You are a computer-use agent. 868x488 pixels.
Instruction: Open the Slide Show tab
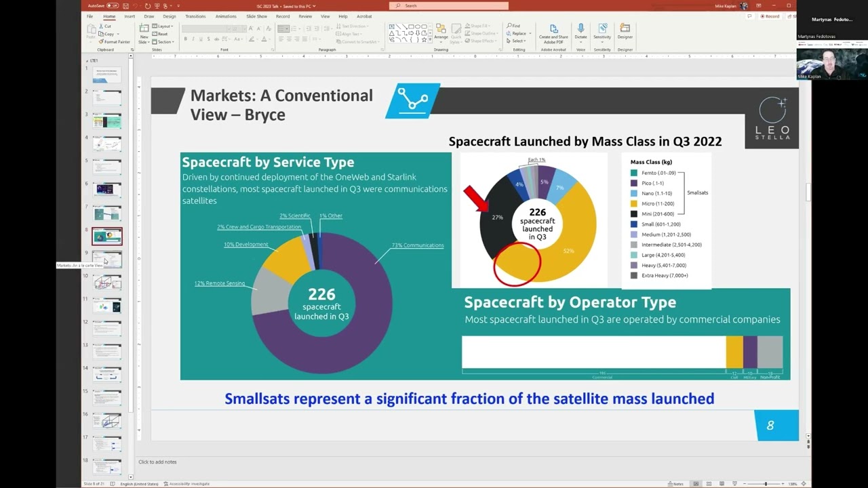pos(256,16)
